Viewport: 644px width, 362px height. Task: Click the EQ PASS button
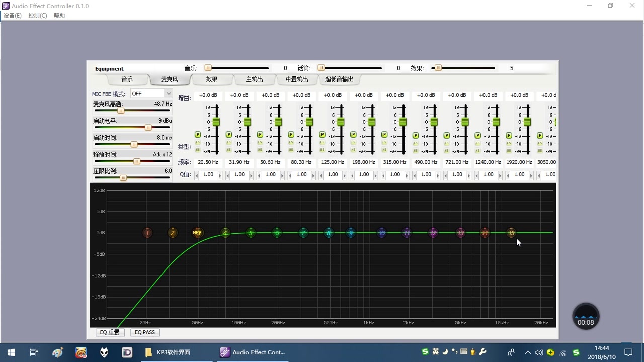145,332
